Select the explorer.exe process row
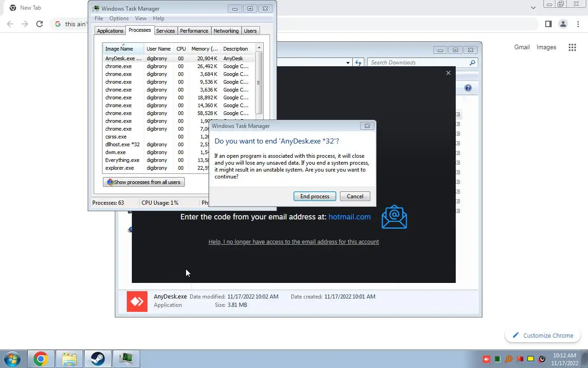Image resolution: width=588 pixels, height=368 pixels. click(156, 168)
